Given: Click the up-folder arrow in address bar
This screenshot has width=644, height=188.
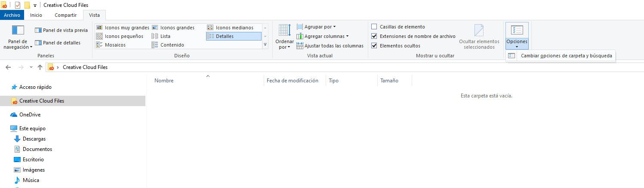Looking at the screenshot, I should pyautogui.click(x=40, y=67).
